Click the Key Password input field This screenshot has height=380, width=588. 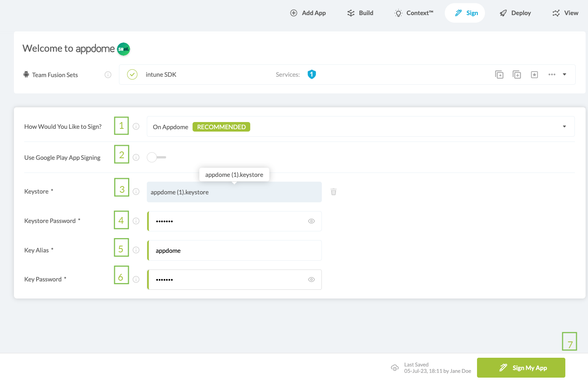[x=234, y=279]
